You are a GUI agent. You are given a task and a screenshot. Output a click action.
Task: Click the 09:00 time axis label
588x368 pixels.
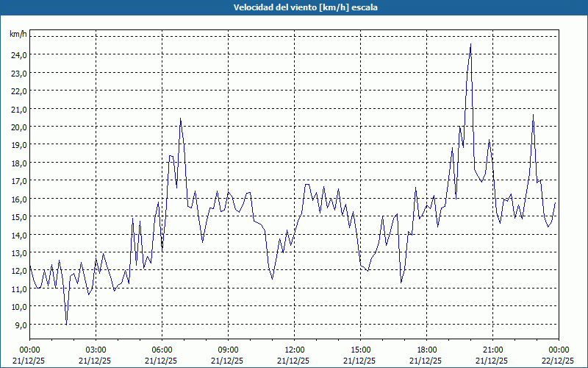228,350
